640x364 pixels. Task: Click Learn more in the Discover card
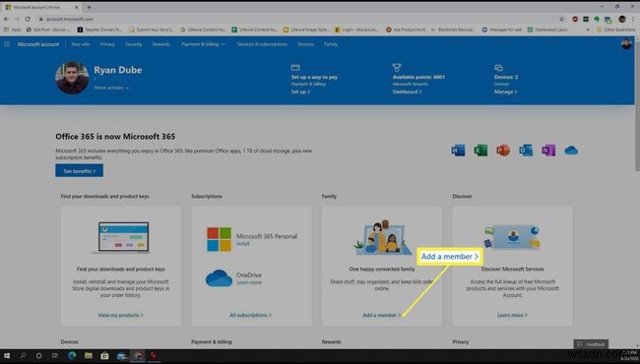pos(512,315)
